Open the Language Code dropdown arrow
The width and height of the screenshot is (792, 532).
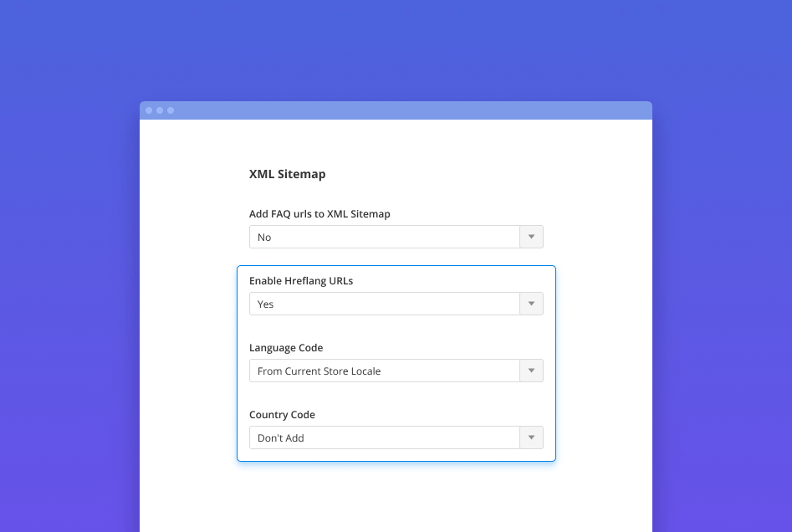pos(531,371)
